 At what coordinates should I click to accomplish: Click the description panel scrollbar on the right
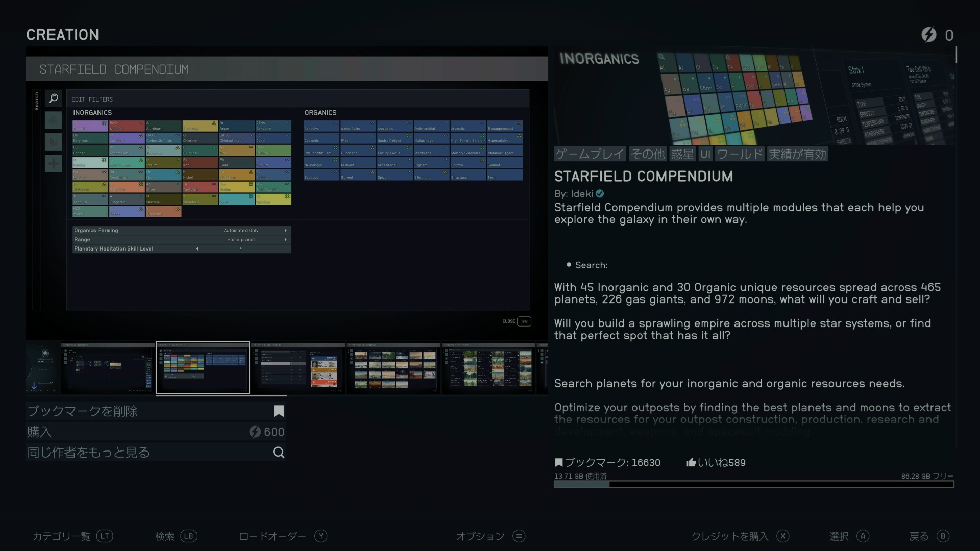click(956, 55)
